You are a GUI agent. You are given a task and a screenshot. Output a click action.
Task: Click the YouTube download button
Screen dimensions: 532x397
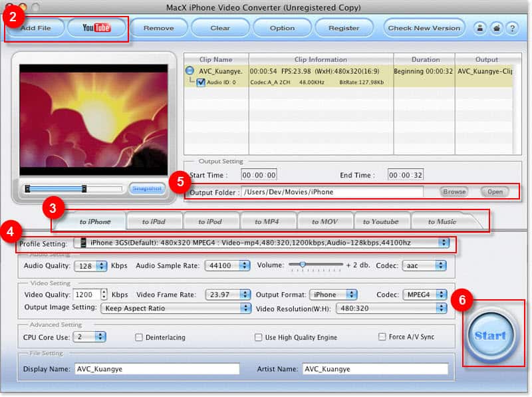point(96,28)
